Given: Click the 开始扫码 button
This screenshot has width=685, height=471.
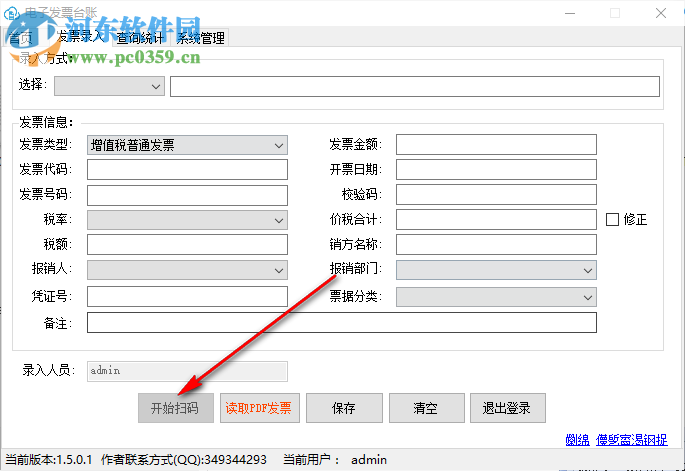Looking at the screenshot, I should tap(176, 408).
